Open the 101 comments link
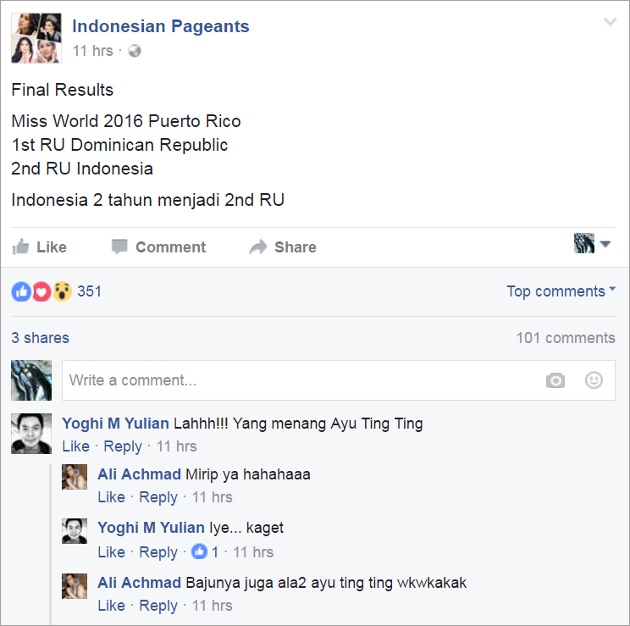 [x=566, y=338]
